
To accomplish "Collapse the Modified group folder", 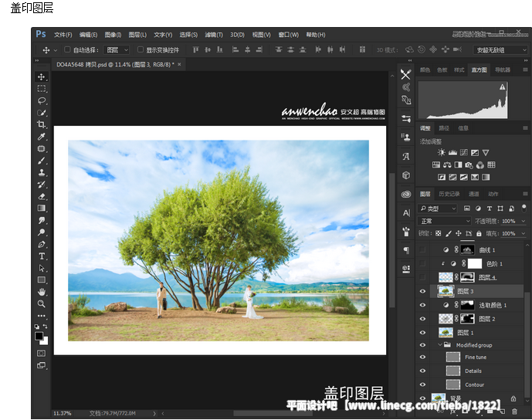I will pyautogui.click(x=440, y=344).
